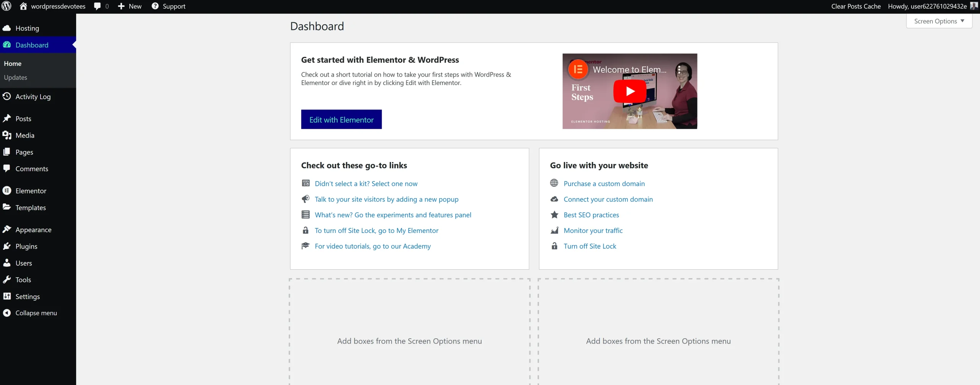Open the comments bubble in the top bar
Screen dimensions: 980x385
click(x=98, y=6)
